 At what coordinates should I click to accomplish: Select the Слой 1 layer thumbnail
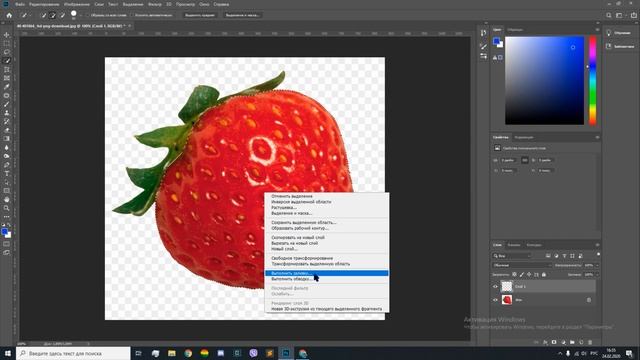(507, 287)
